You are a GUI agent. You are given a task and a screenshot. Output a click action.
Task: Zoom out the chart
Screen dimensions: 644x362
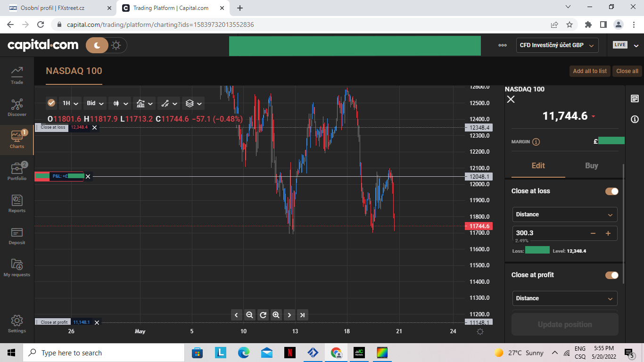(250, 315)
